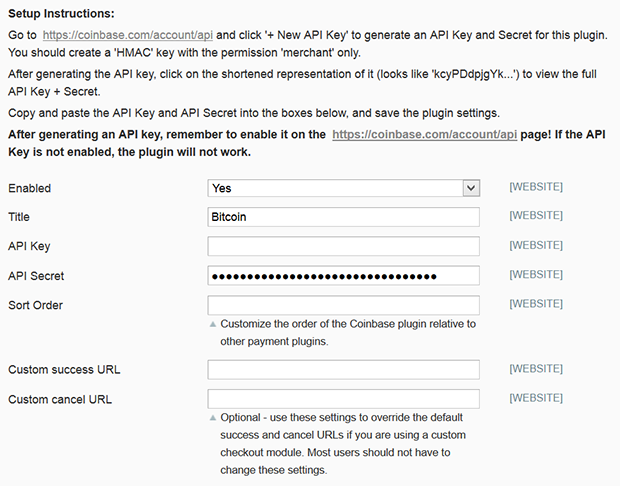
Task: Click the API Secret field label
Action: 36,276
